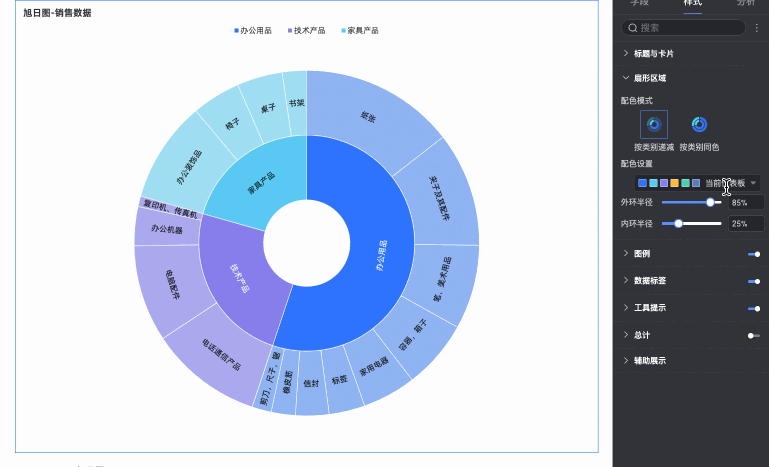This screenshot has height=467, width=769.
Task: Click the 椅子 outer segment
Action: [x=231, y=123]
